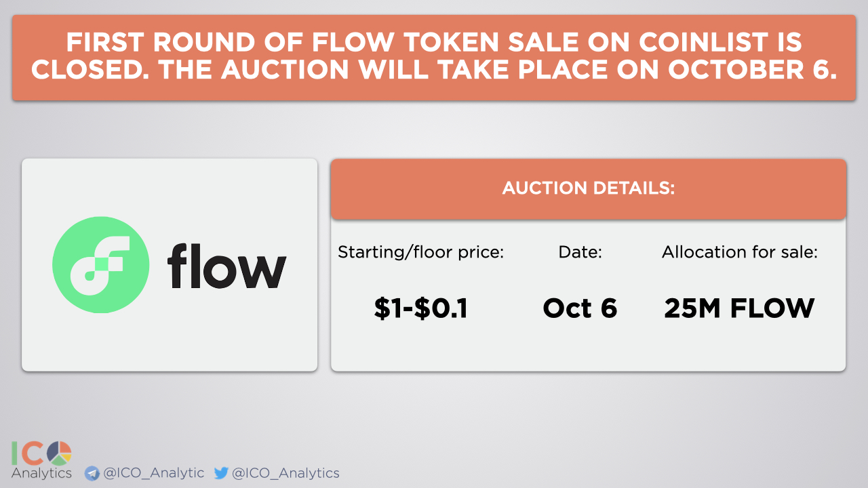Open the @ICO_Analytics Twitter handle
This screenshot has height=488, width=868.
pyautogui.click(x=285, y=473)
